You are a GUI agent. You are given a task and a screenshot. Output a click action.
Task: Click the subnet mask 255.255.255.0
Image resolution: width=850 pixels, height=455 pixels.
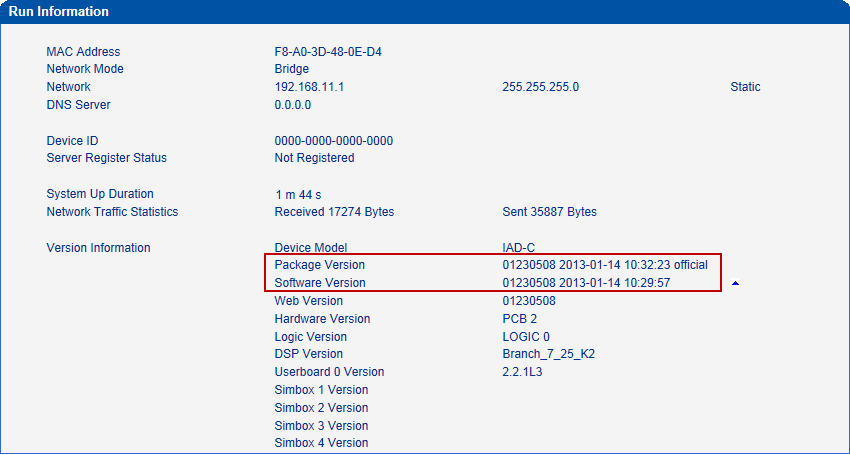tap(540, 87)
